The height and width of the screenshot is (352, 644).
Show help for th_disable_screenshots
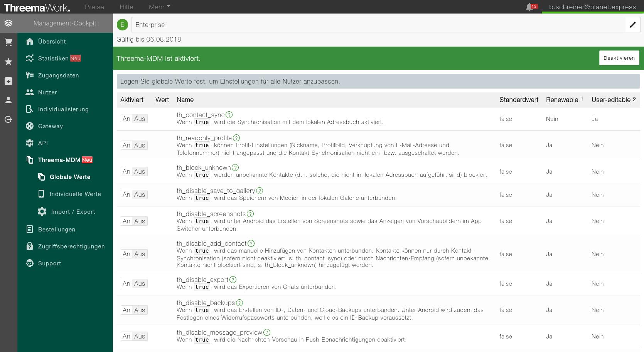click(x=250, y=214)
